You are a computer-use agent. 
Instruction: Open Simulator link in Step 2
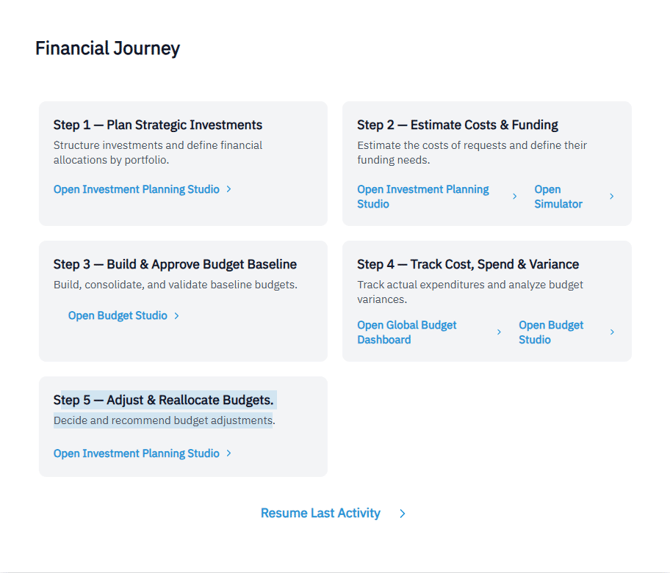coord(558,196)
